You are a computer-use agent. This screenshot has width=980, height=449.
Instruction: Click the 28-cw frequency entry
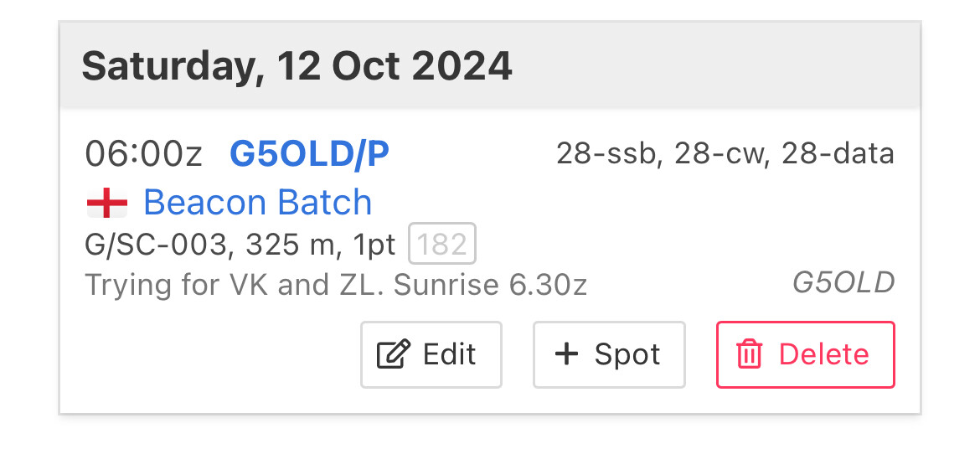720,154
